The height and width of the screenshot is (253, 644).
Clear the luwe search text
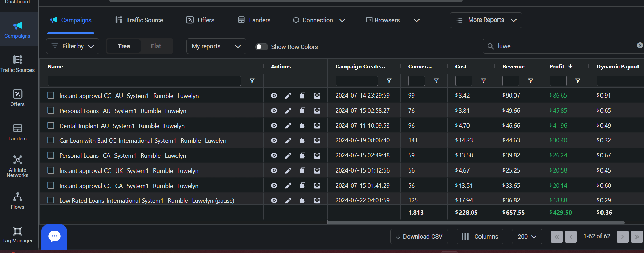(640, 46)
